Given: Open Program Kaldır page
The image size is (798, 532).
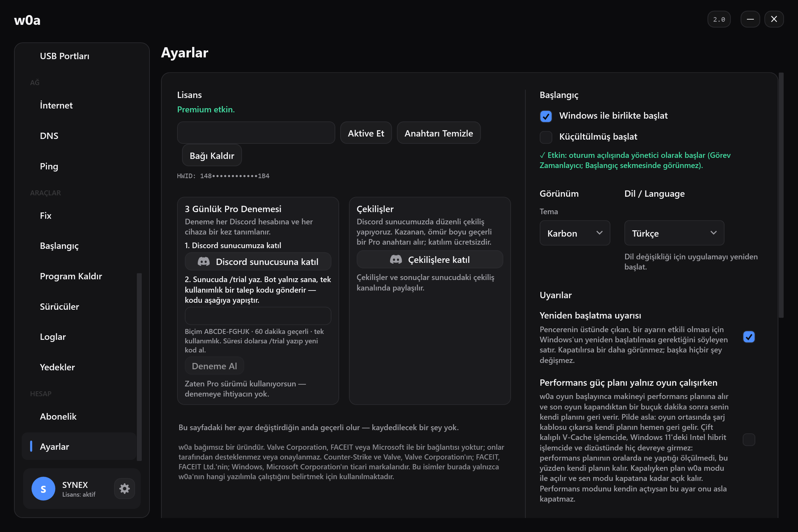Looking at the screenshot, I should [79, 276].
